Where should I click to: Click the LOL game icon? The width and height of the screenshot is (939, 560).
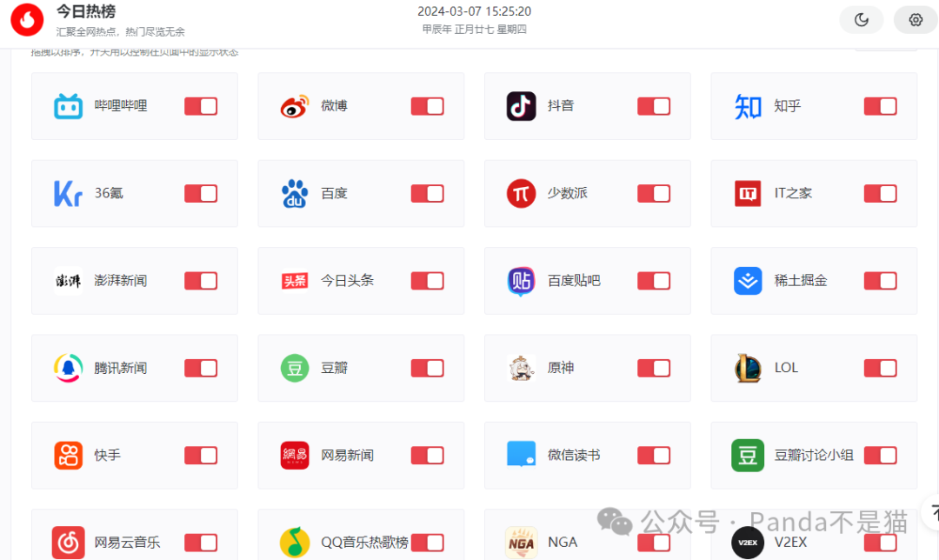[748, 369]
